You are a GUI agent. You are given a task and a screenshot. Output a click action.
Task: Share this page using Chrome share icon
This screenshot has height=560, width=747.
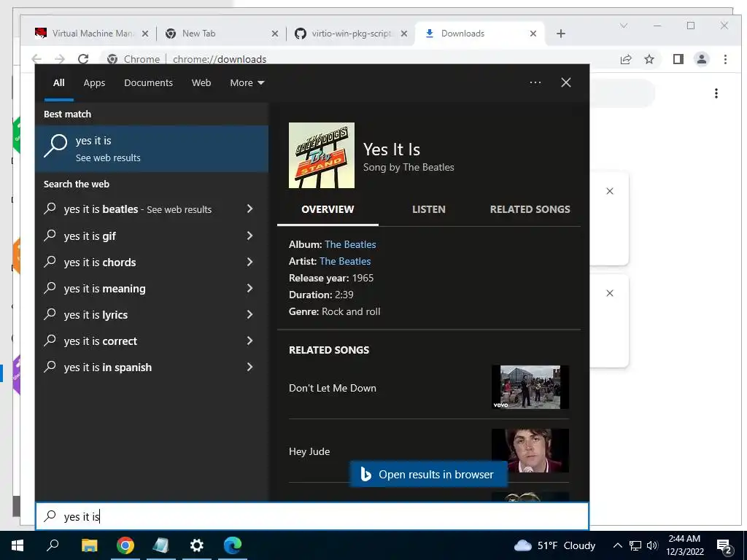pos(625,59)
